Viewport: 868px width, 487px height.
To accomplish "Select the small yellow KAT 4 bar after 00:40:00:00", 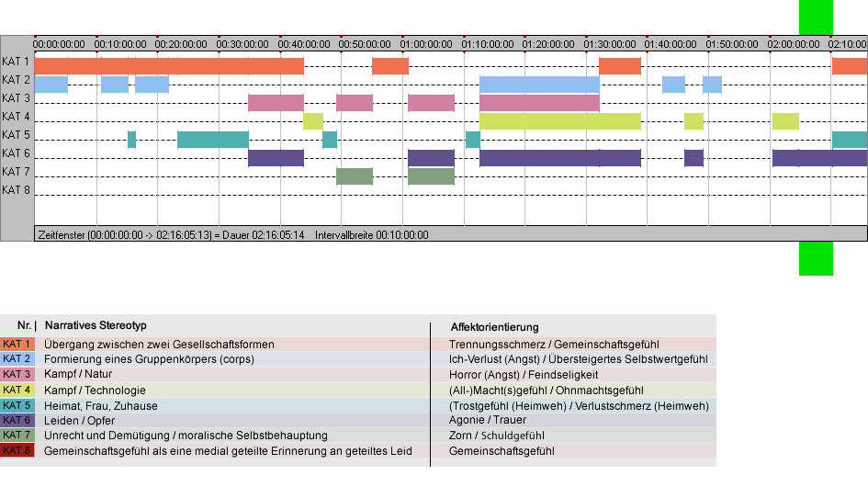I will coord(313,120).
